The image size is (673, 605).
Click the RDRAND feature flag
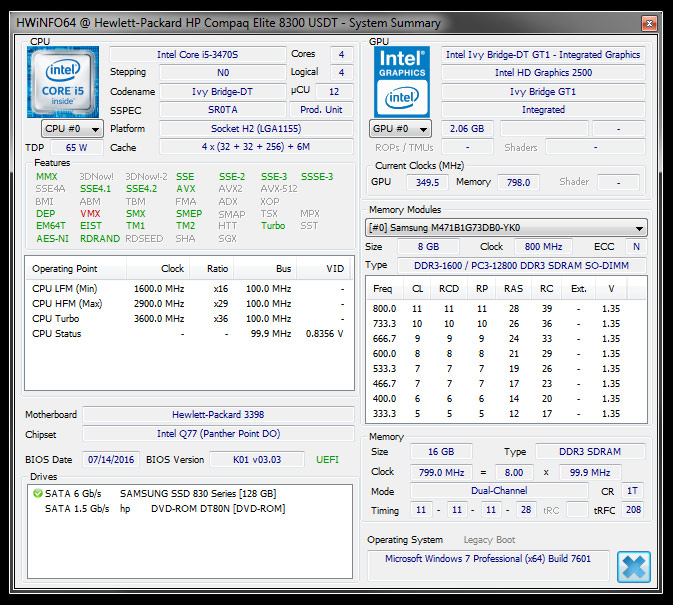[100, 239]
